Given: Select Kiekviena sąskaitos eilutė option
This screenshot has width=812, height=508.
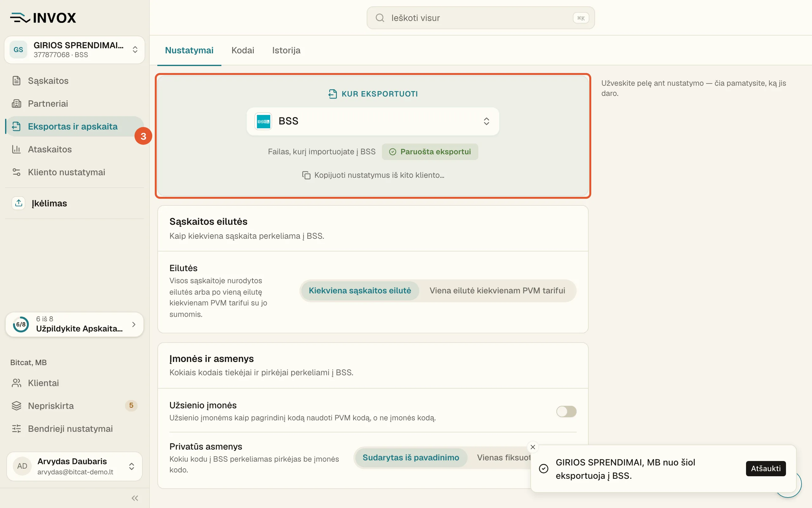Looking at the screenshot, I should [x=360, y=291].
